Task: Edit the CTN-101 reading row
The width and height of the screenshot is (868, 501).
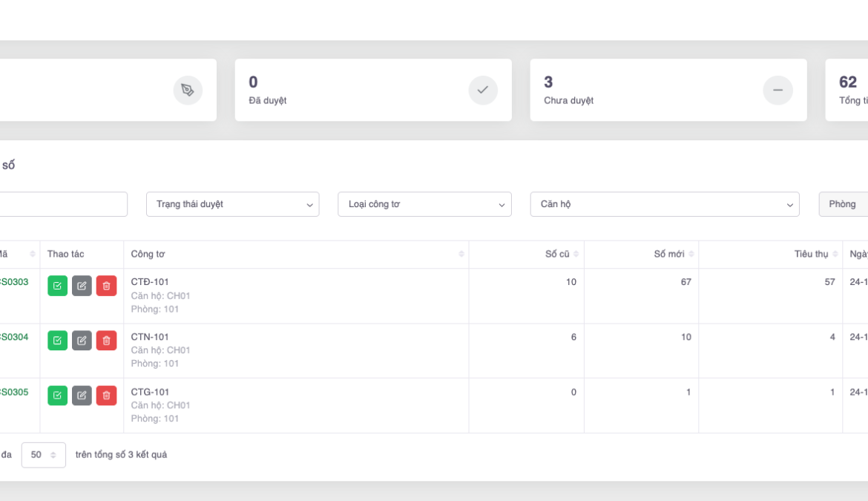Action: coord(82,341)
